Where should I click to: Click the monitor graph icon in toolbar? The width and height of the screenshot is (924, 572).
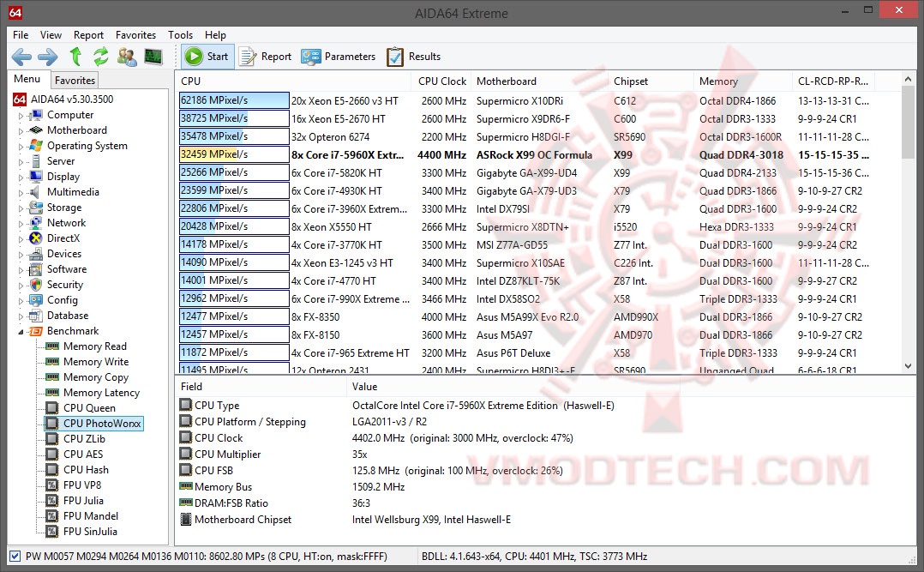pyautogui.click(x=153, y=57)
